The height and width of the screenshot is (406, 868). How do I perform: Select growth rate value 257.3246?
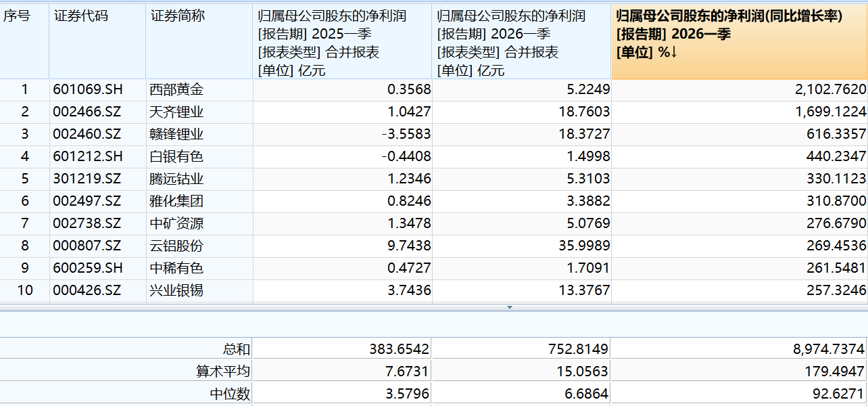coord(836,291)
